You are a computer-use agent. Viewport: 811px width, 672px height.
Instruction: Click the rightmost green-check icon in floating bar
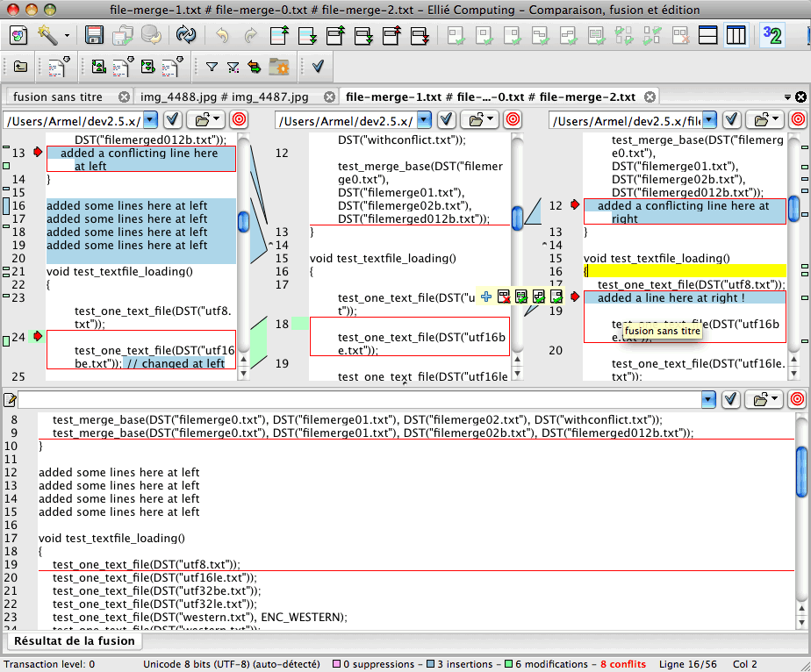pyautogui.click(x=556, y=297)
